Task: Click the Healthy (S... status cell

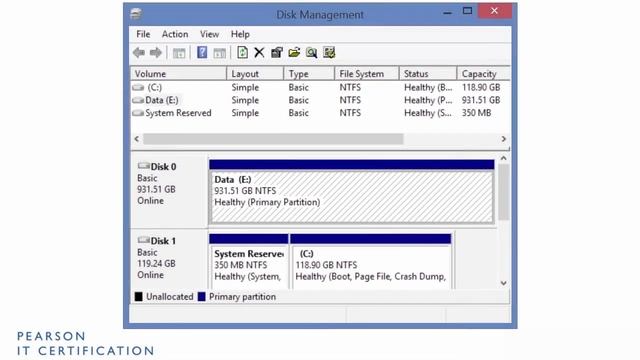Action: point(428,113)
